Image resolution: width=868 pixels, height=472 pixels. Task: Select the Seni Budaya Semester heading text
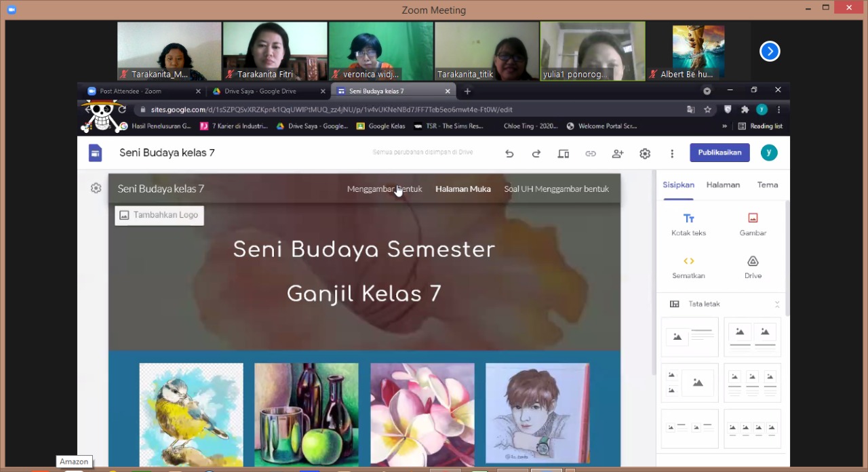tap(364, 250)
